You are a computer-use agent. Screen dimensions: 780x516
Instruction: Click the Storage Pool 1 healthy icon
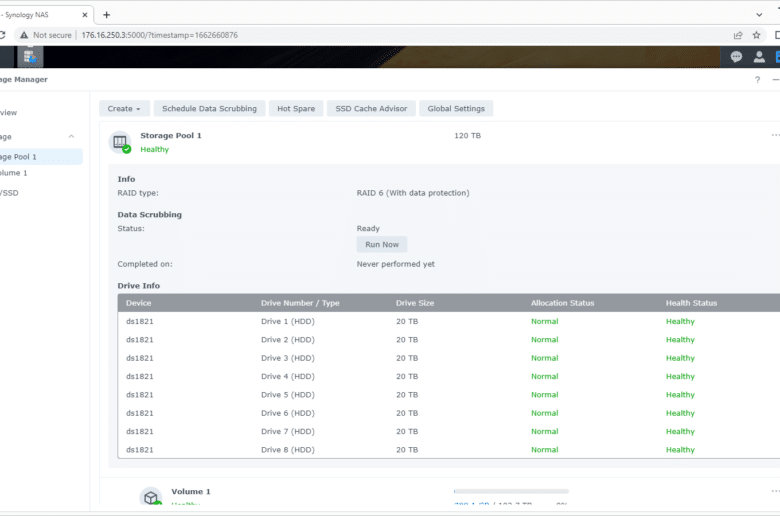[x=120, y=142]
